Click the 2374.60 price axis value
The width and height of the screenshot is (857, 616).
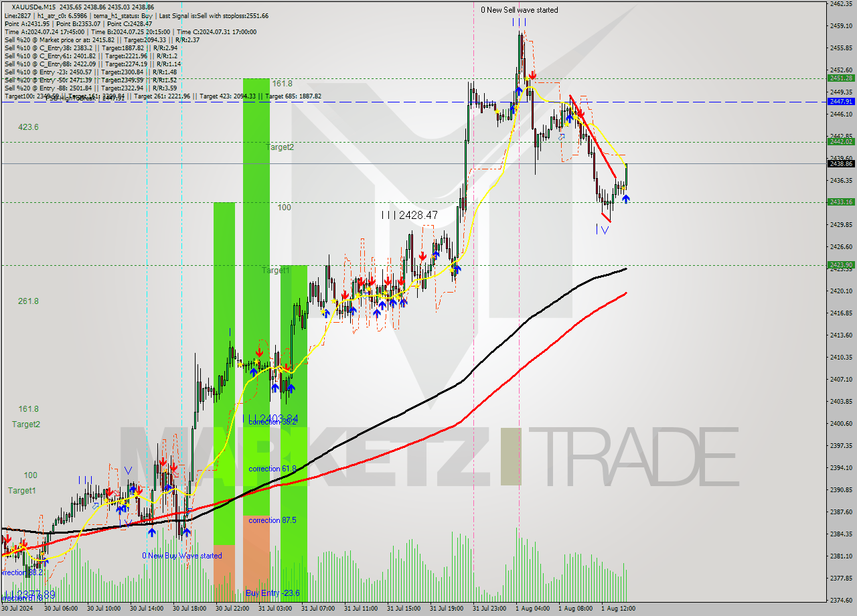tap(841, 600)
